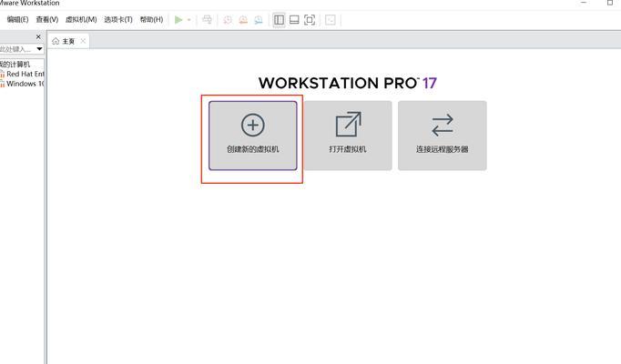Click the green Power On play icon
The width and height of the screenshot is (621, 364).
click(178, 20)
